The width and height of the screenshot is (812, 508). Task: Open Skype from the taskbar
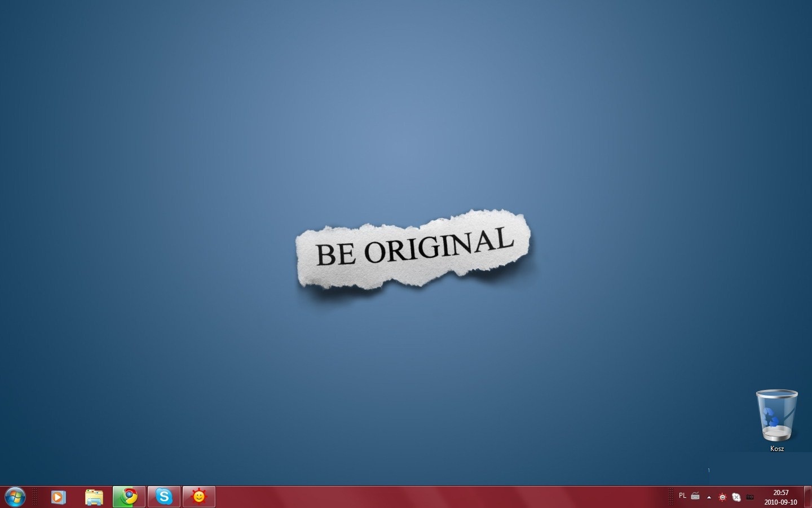(x=164, y=497)
